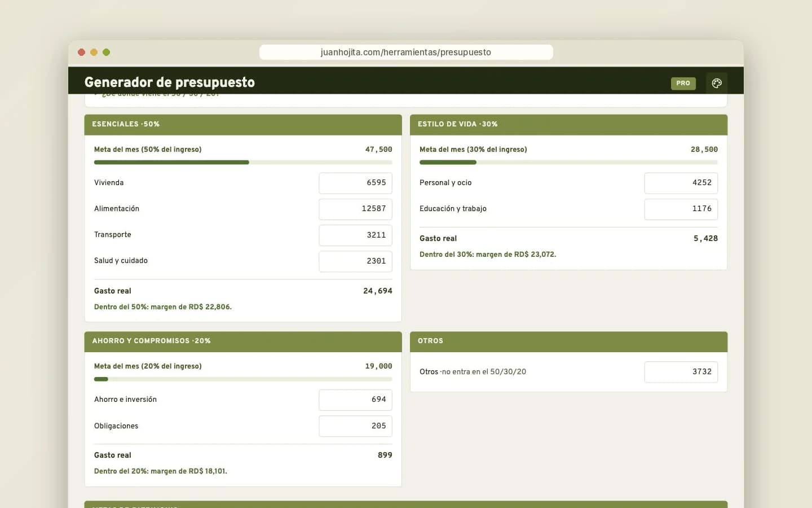Focus the browser address bar
This screenshot has width=812, height=508.
tap(406, 52)
